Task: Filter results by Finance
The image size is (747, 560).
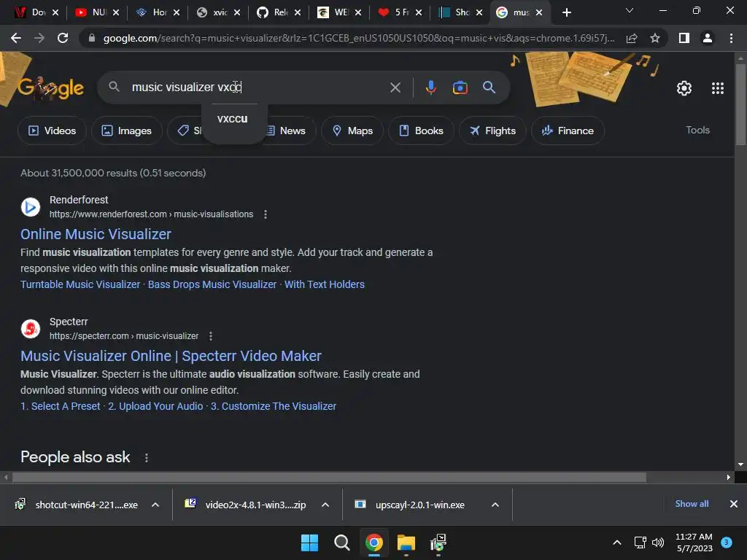Action: tap(568, 131)
